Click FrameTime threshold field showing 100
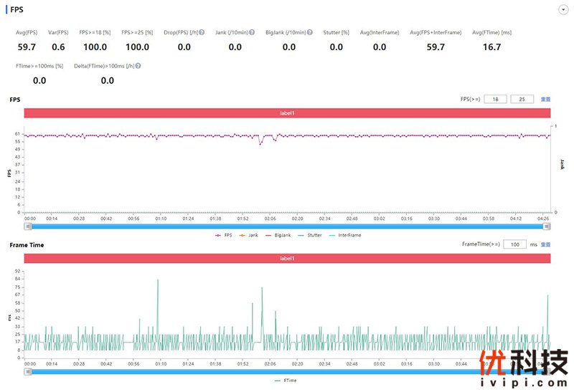The width and height of the screenshot is (574, 392). pos(514,244)
